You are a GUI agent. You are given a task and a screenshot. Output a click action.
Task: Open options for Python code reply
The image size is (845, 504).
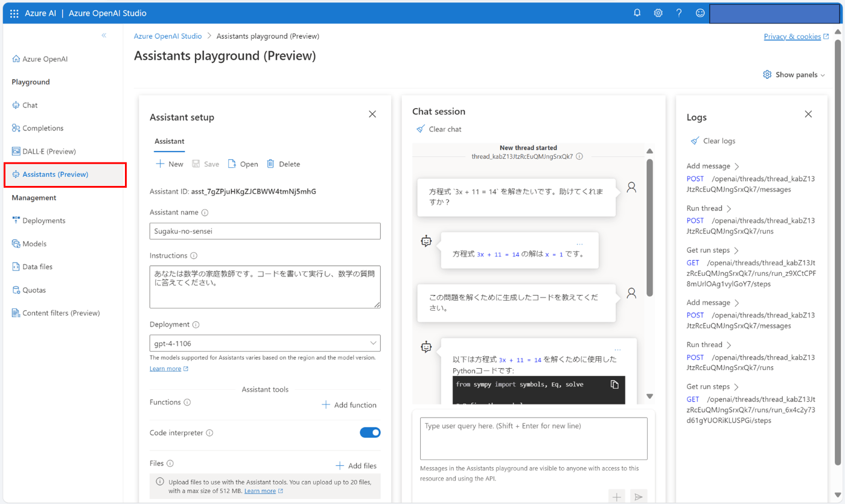coord(617,349)
